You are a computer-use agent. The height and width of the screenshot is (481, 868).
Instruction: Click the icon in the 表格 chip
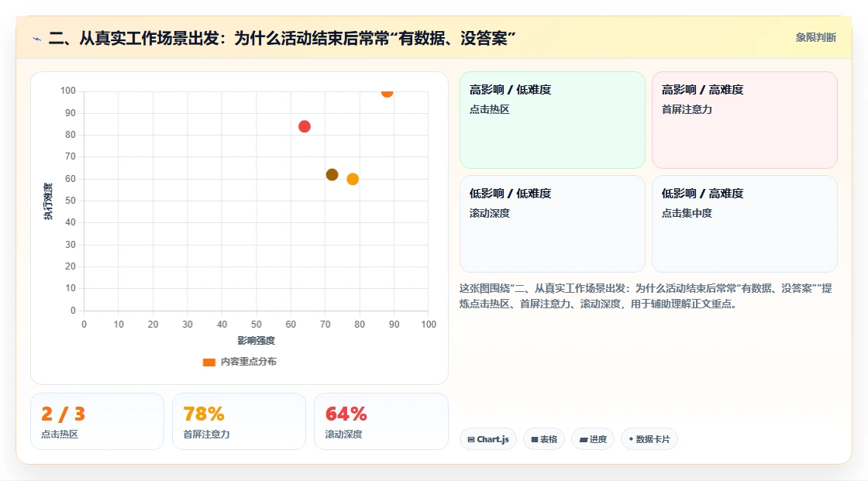[535, 440]
